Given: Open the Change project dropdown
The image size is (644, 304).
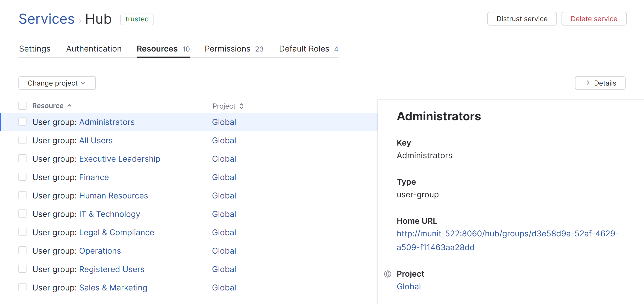Looking at the screenshot, I should 57,83.
